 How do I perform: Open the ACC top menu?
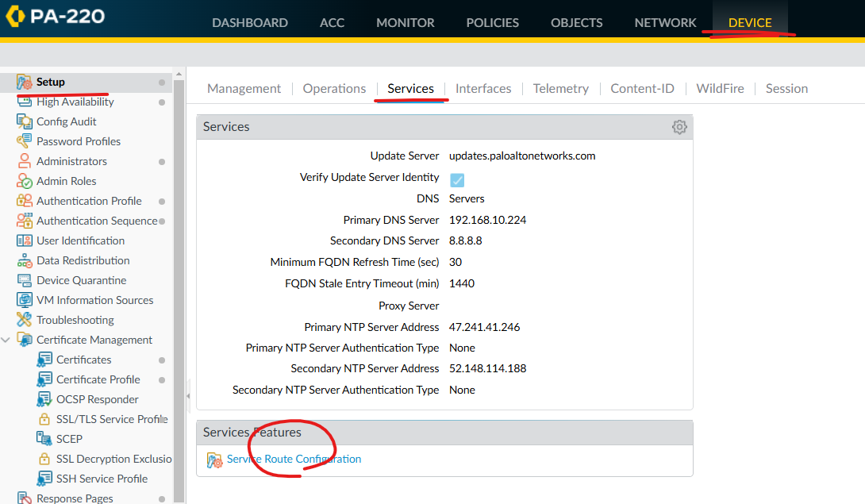(332, 23)
